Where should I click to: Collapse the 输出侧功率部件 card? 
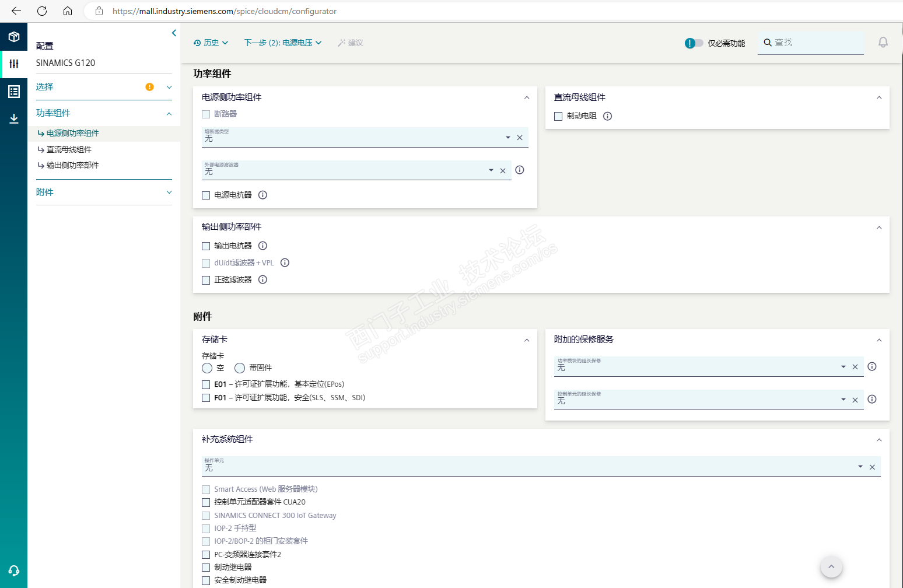point(879,228)
